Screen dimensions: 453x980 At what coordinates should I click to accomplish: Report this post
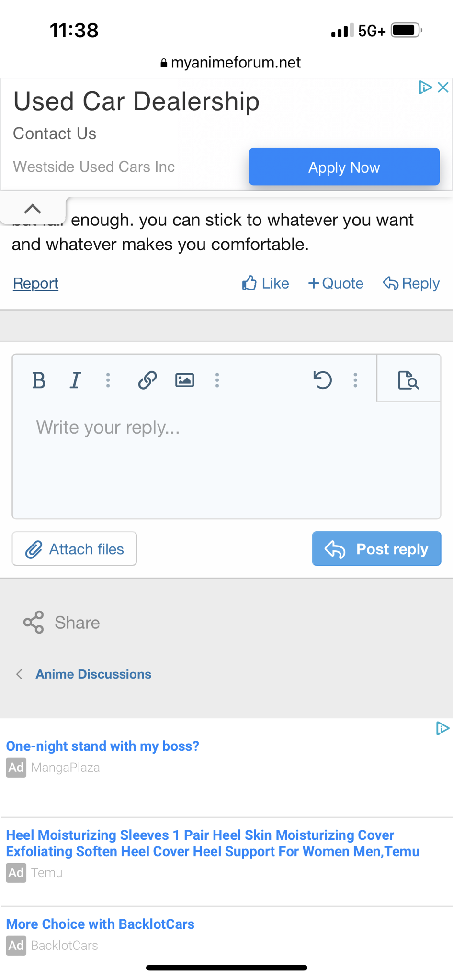pyautogui.click(x=35, y=283)
